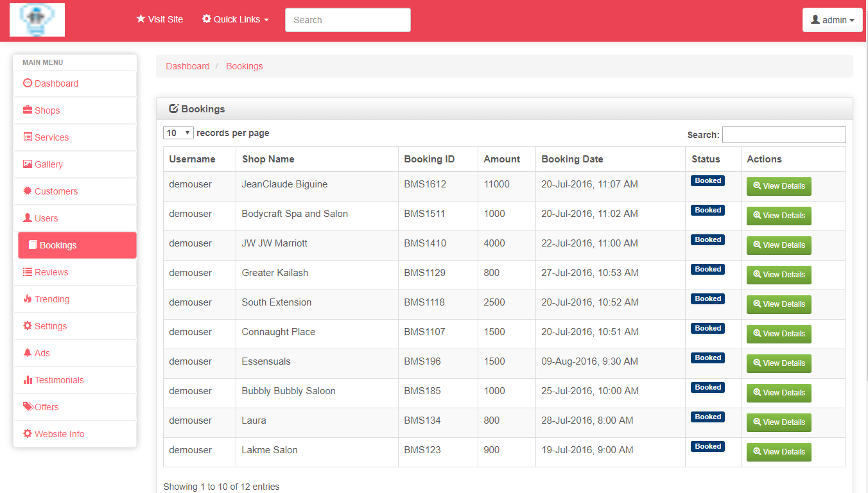View details for booking BMS1612

pyautogui.click(x=779, y=186)
